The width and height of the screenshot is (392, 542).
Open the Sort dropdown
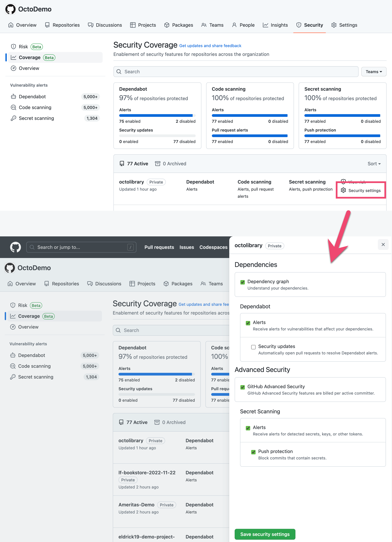[374, 163]
